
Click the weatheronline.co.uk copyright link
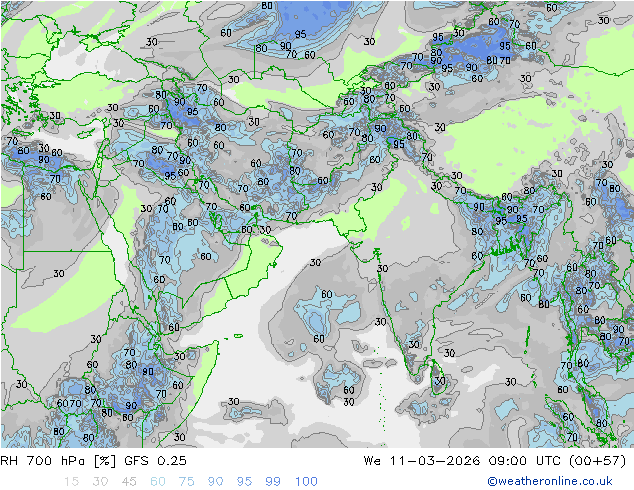[550, 481]
